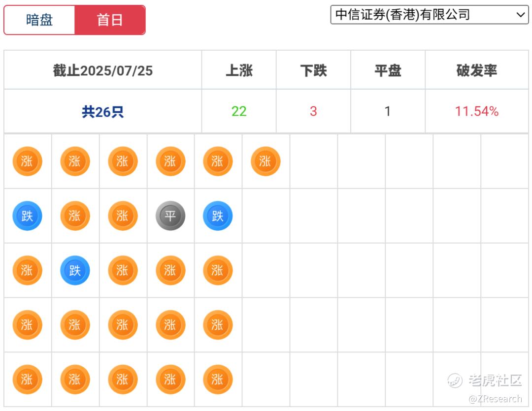
Task: Click the gray 平 flat icon
Action: point(170,216)
